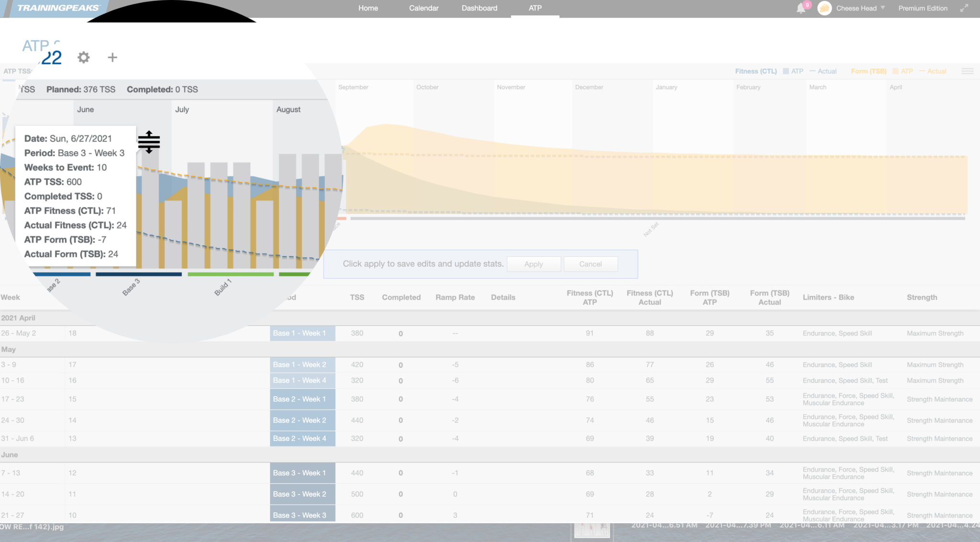This screenshot has height=542, width=980.
Task: Open the chart hamburger menu
Action: 968,71
